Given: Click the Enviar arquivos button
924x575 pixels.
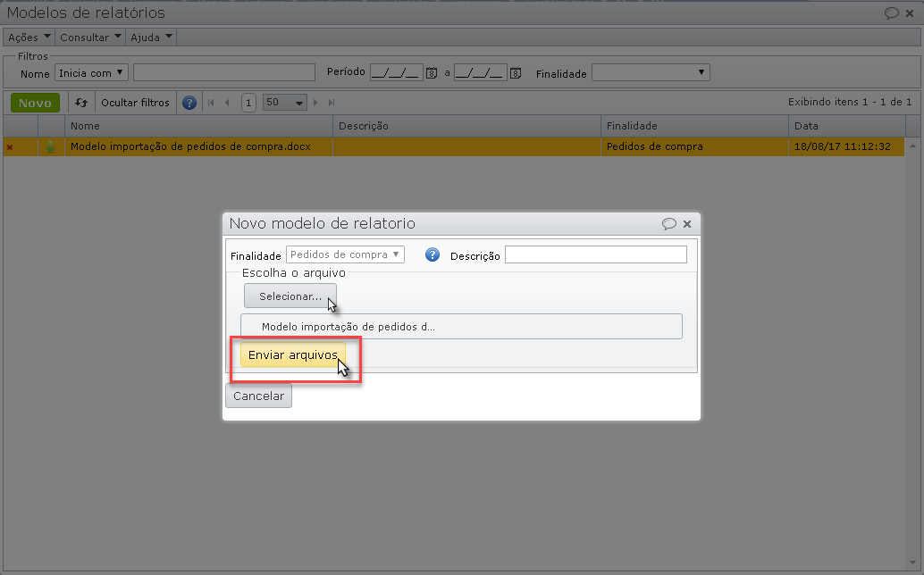Looking at the screenshot, I should tap(293, 354).
